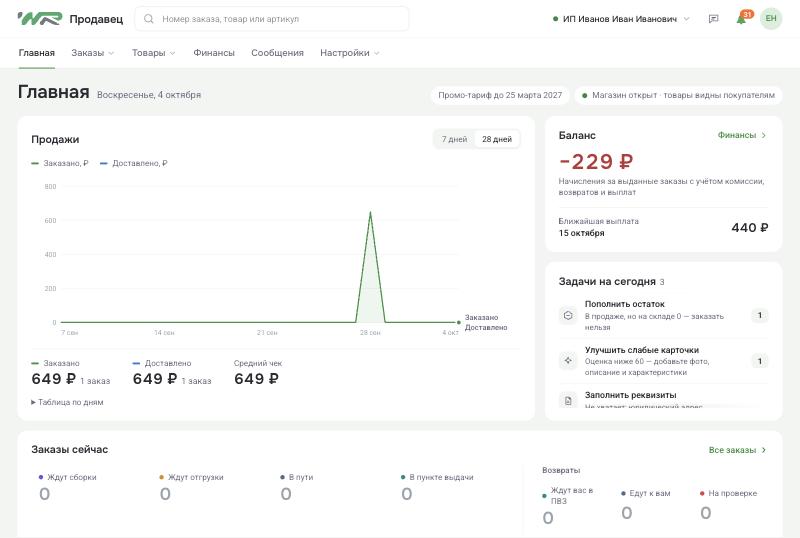
Task: Click the Едут к вам returns counter
Action: (645, 503)
